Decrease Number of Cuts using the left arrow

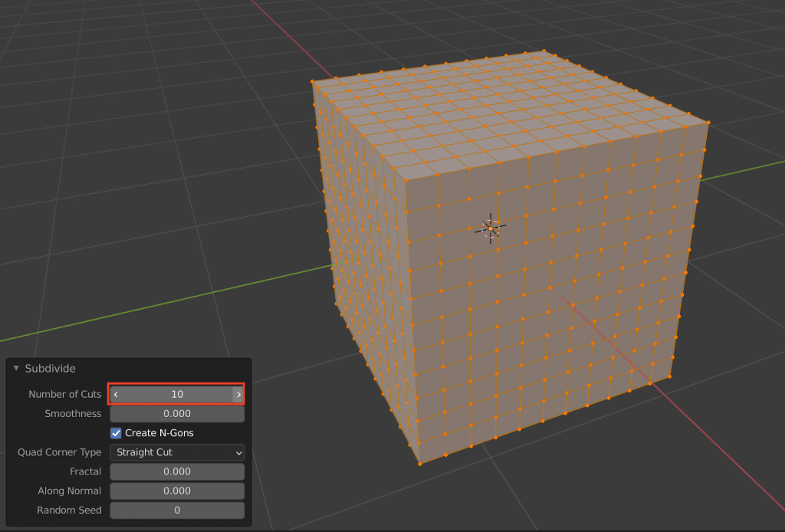(x=116, y=394)
